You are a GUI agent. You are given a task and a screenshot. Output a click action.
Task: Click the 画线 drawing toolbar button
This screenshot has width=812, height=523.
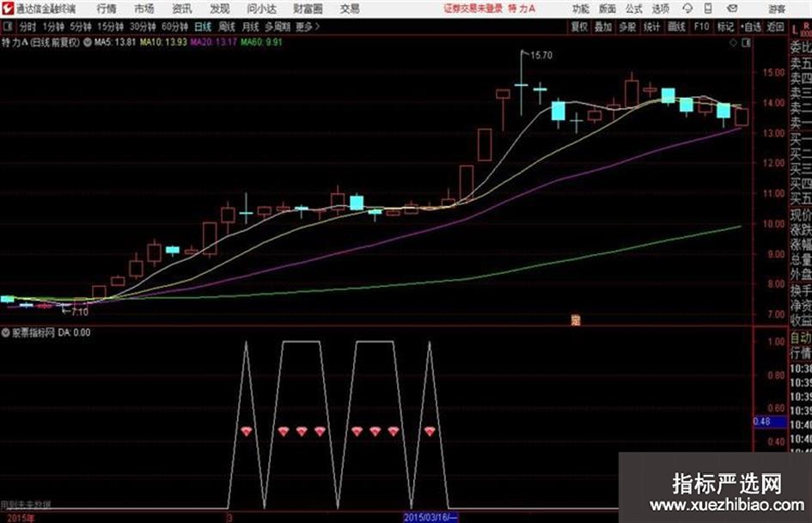click(676, 27)
